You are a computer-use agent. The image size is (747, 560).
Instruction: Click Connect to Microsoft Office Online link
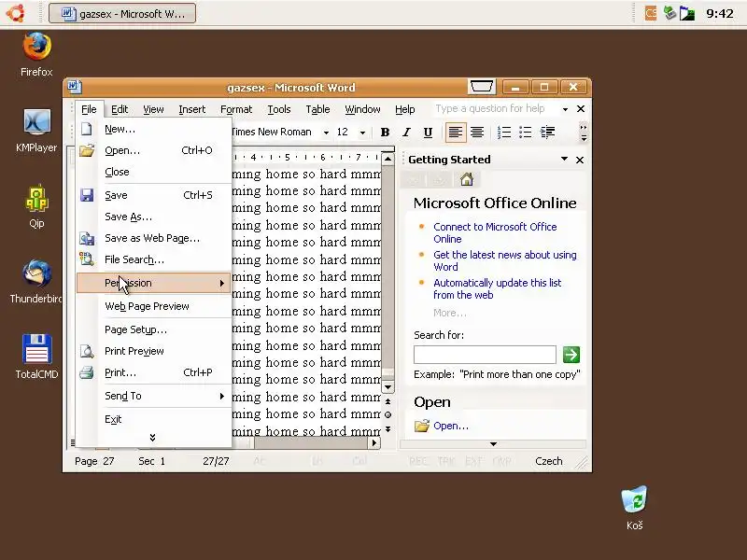click(x=495, y=232)
